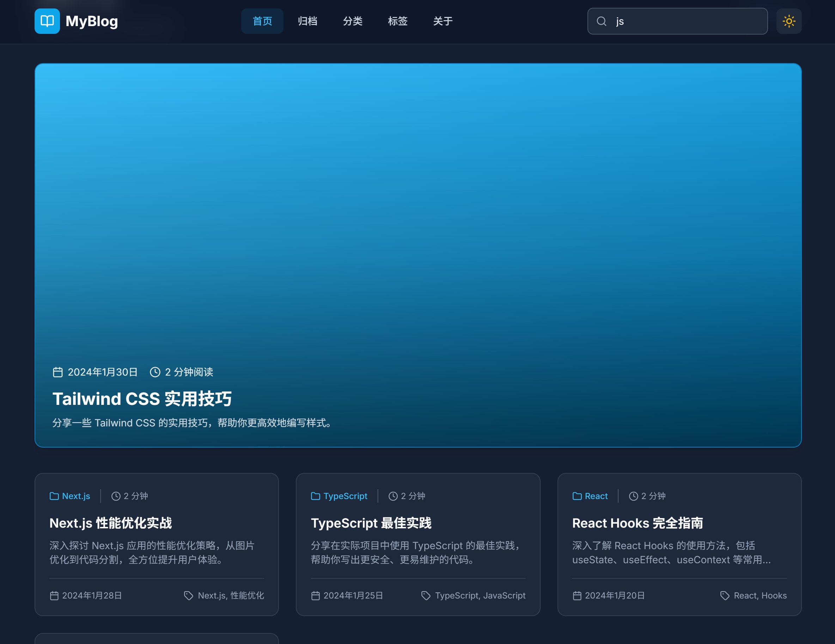Click the clock icon on featured post

tap(155, 372)
